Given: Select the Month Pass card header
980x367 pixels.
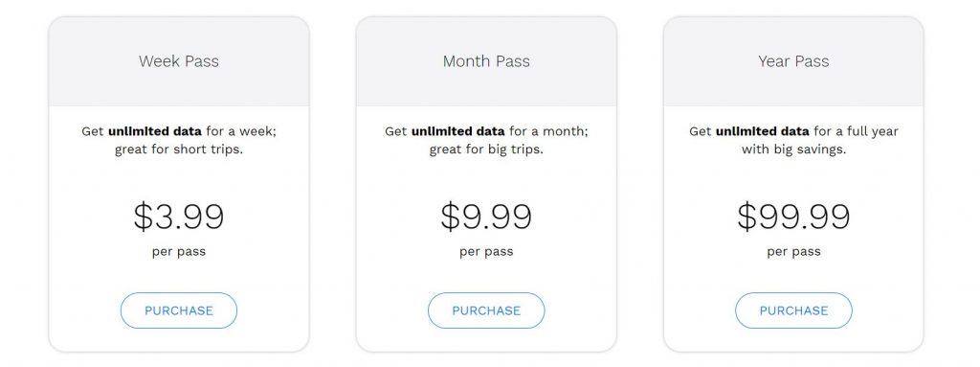Looking at the screenshot, I should pos(486,61).
